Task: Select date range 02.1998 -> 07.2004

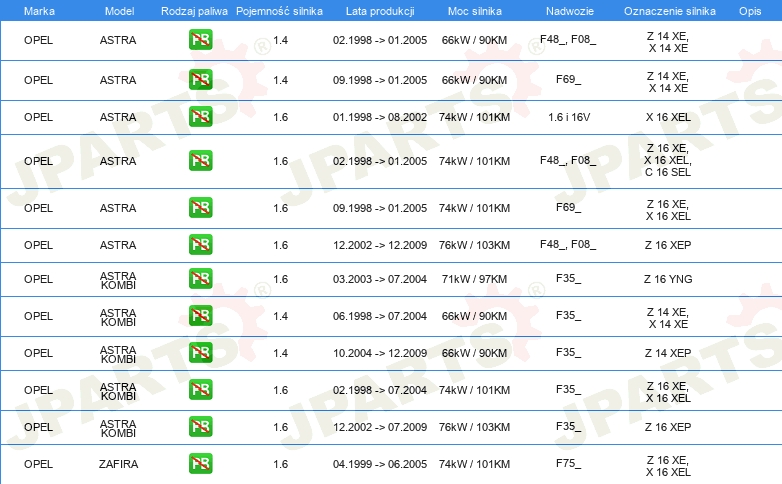Action: [x=380, y=390]
